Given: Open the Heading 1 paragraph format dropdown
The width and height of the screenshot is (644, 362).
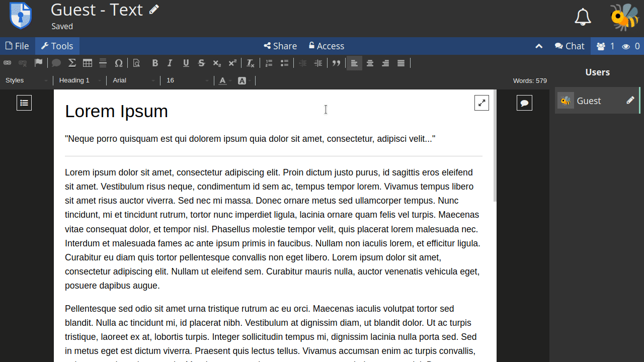Looking at the screenshot, I should pos(79,80).
